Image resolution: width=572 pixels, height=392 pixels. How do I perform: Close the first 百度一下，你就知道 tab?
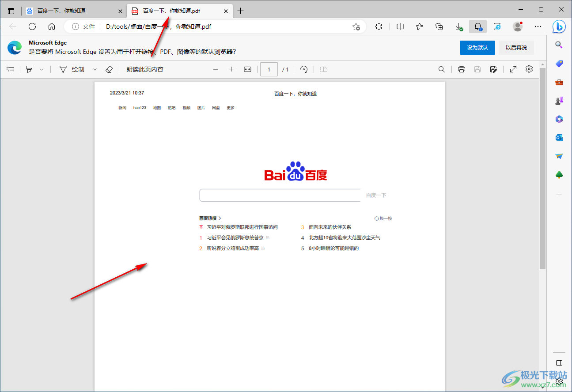point(121,11)
